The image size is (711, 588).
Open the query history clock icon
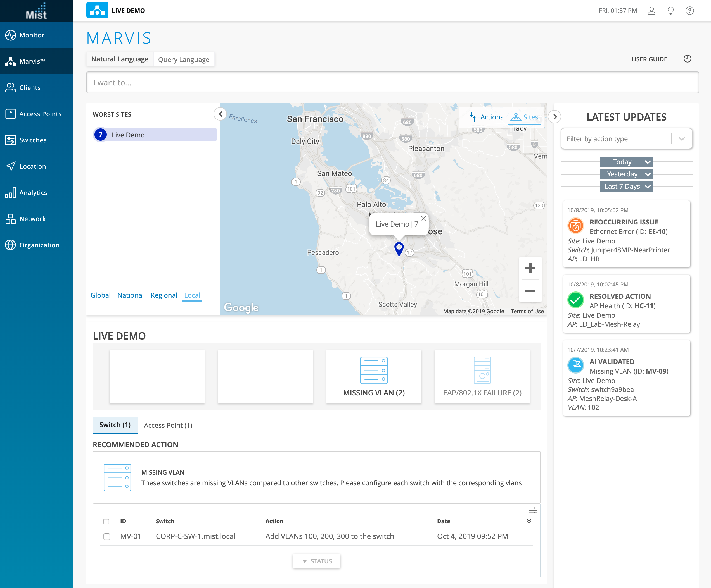pos(687,59)
